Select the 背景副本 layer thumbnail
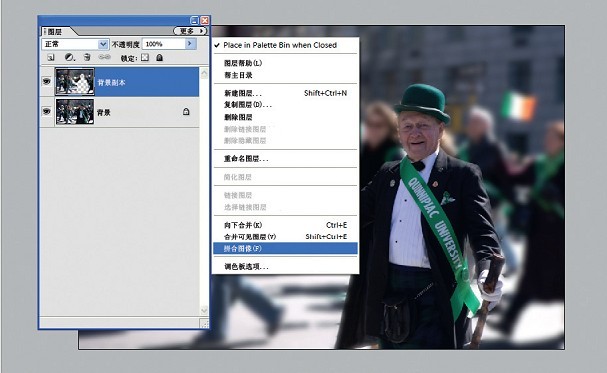The image size is (607, 373). pyautogui.click(x=75, y=82)
